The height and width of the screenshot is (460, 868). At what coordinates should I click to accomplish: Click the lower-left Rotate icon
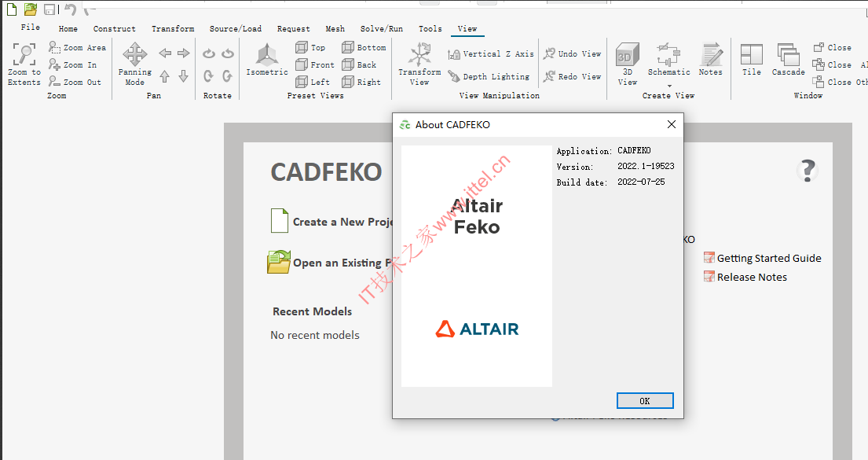pos(209,76)
